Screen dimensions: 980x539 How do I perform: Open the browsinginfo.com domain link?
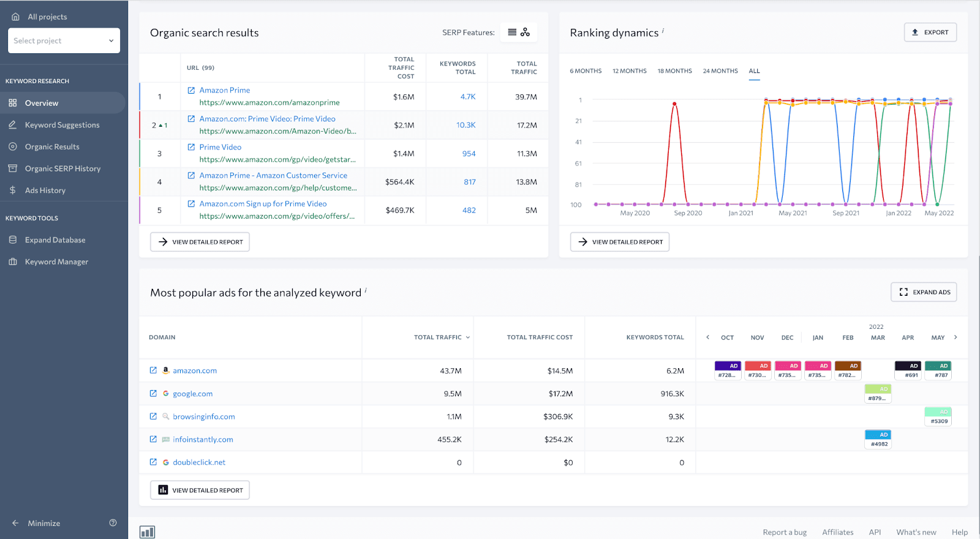pyautogui.click(x=204, y=417)
